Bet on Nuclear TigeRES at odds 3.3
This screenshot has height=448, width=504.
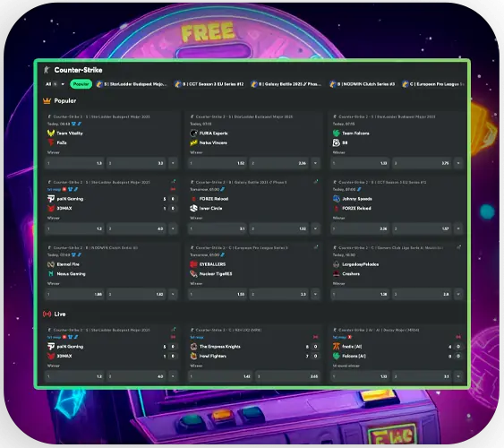tap(279, 294)
